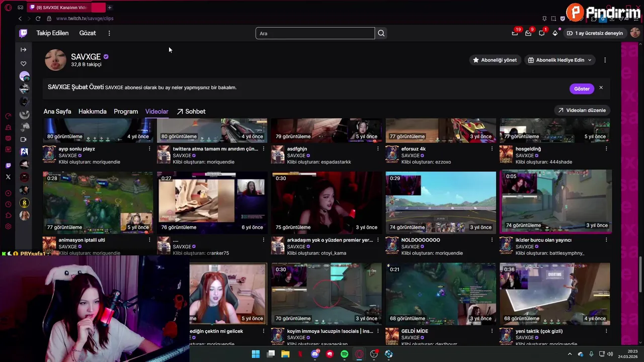644x362 pixels.
Task: Open the Twitch inbox with the 9 badge
Action: (x=528, y=33)
